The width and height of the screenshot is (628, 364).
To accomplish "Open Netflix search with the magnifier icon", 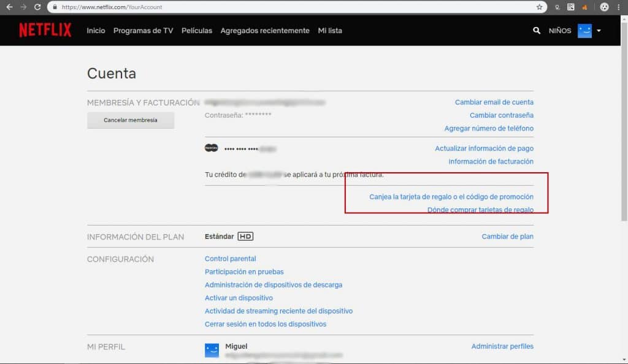I will point(537,31).
